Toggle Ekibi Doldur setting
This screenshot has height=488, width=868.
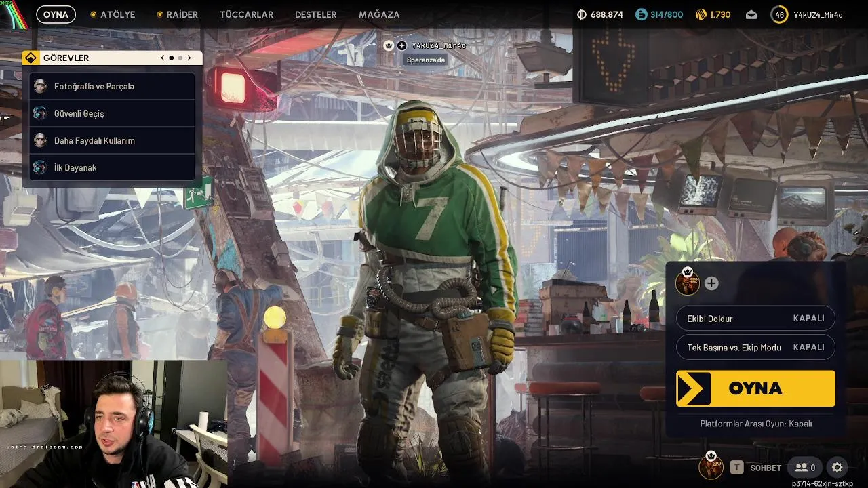(755, 319)
